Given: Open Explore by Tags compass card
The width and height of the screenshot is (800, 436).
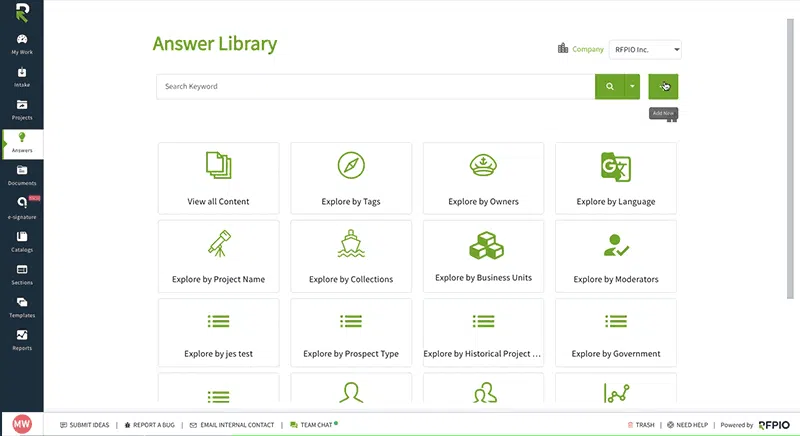Looking at the screenshot, I should pyautogui.click(x=351, y=178).
